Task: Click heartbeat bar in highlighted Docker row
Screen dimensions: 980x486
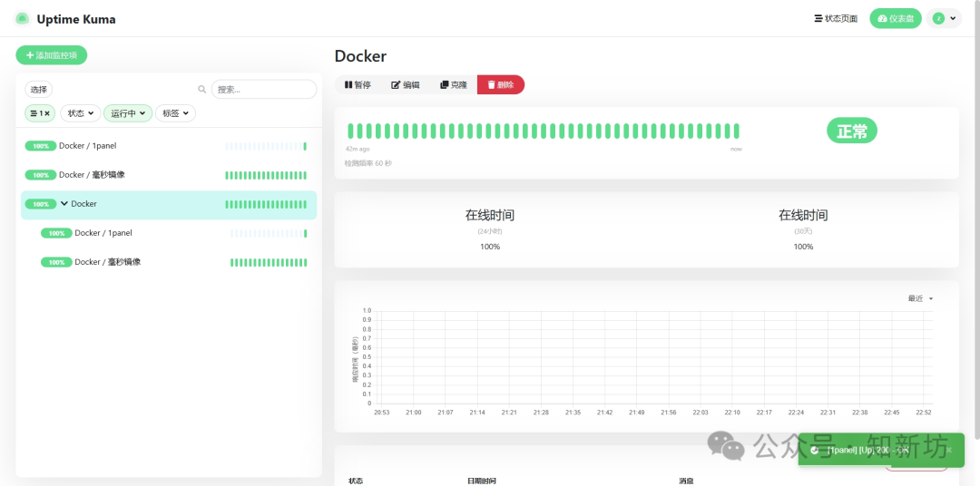Action: (266, 204)
